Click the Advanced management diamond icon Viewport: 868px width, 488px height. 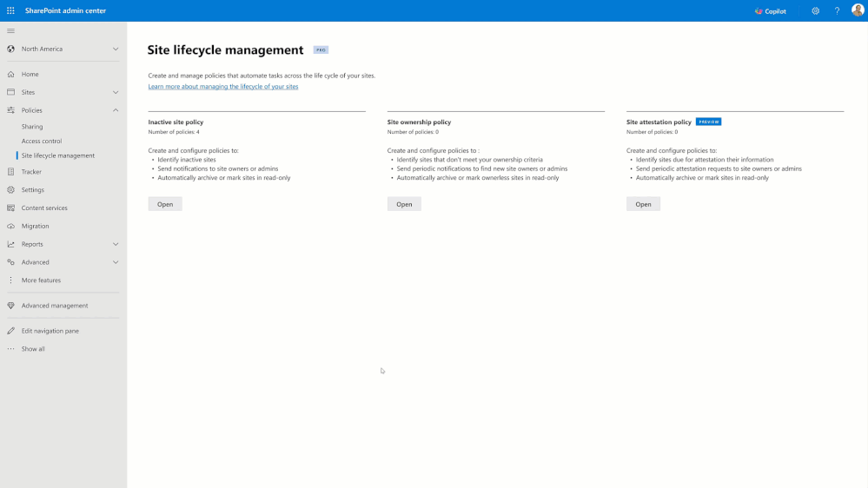point(10,306)
